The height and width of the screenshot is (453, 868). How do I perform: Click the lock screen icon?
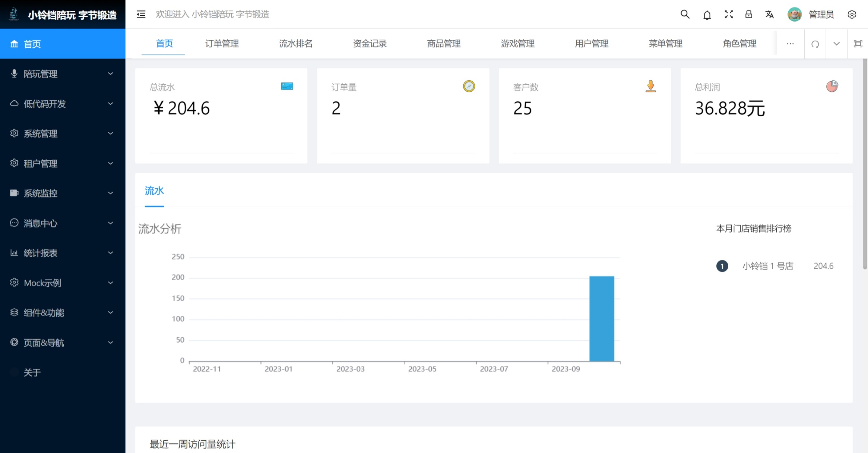(x=748, y=14)
